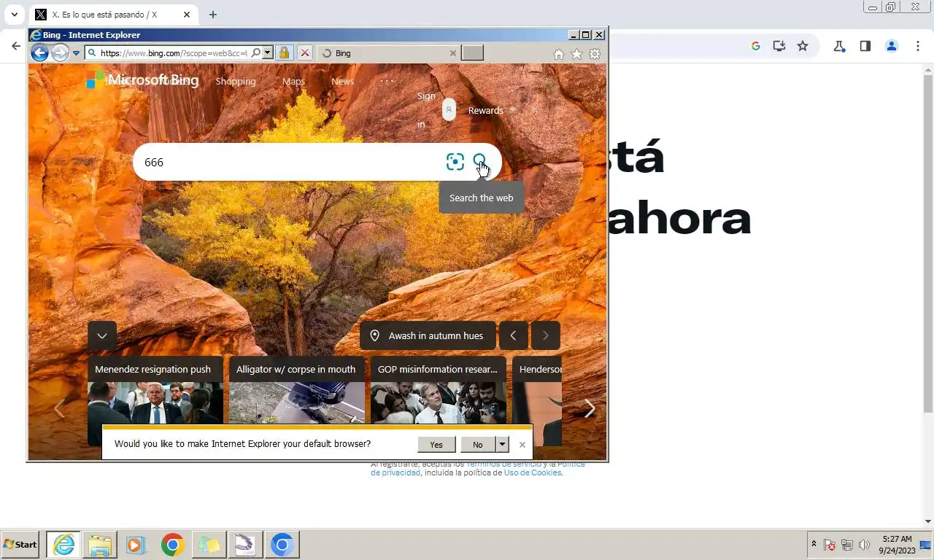Screen dimensions: 934x560
Task: Click the Google icon in Chrome address bar
Action: [x=756, y=46]
